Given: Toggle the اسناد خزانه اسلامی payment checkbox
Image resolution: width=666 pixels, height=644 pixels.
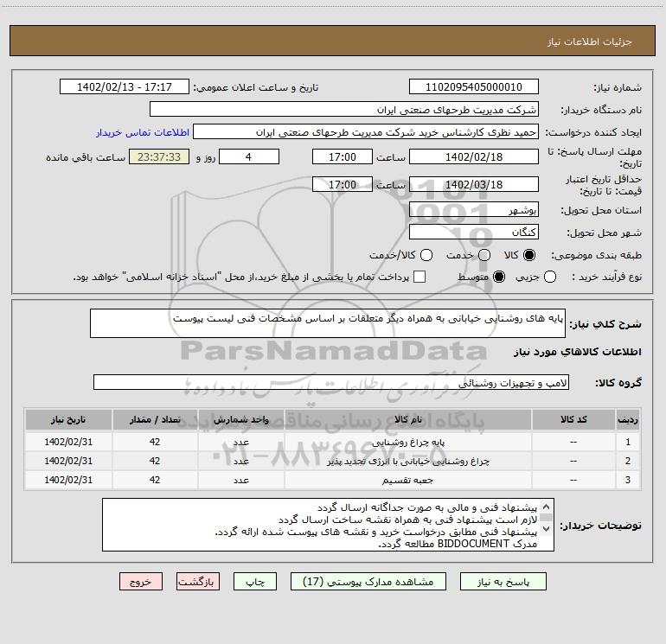Looking at the screenshot, I should coord(419,277).
